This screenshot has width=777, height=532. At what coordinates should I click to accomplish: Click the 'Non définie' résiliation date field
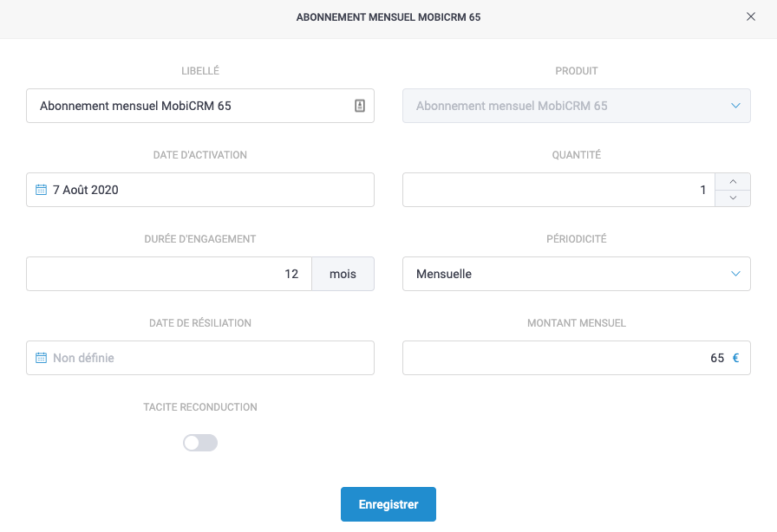point(208,358)
